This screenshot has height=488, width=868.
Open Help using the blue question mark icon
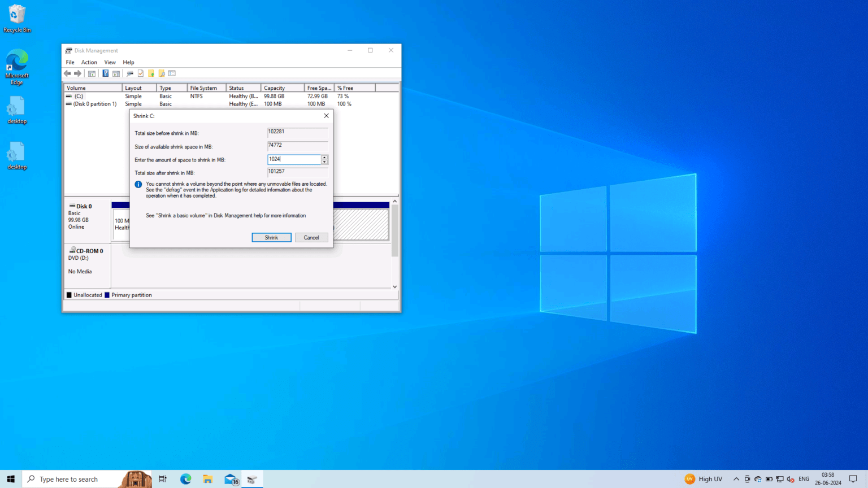[105, 73]
